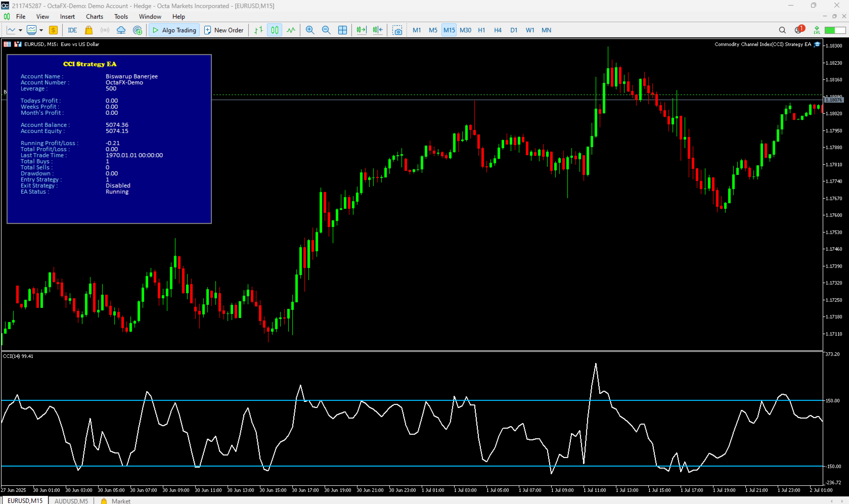The image size is (849, 504).
Task: Launch the MetaEditor IDE button
Action: [72, 30]
